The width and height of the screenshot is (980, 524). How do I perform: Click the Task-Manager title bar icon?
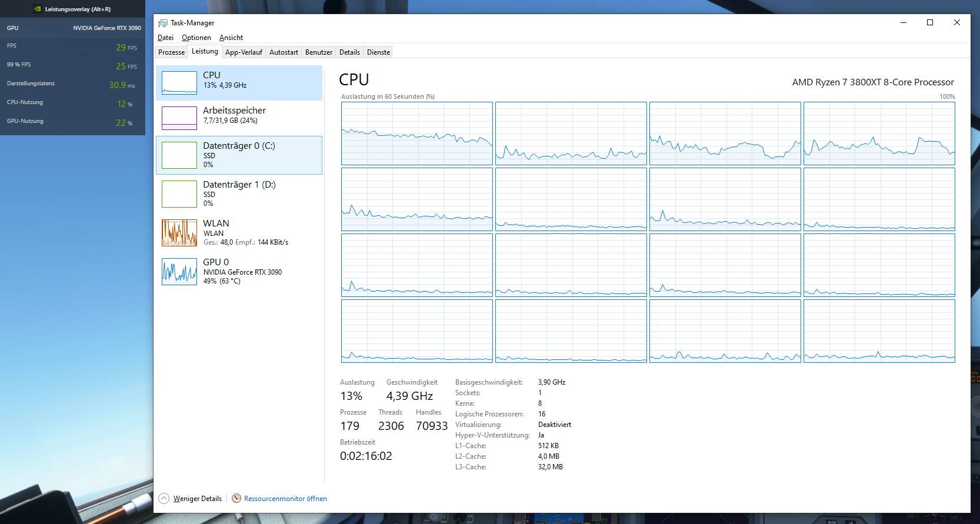pos(163,23)
